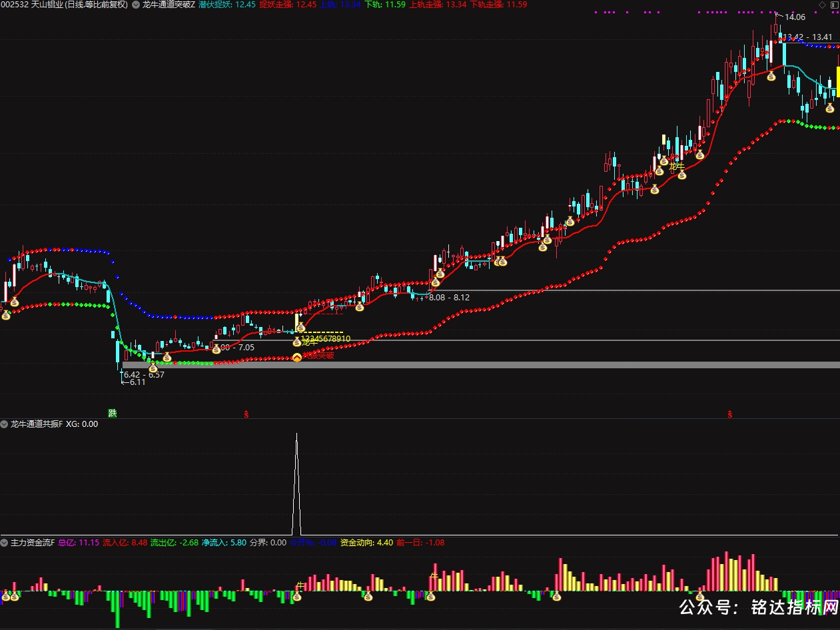Click the yellow 牛 marker in the 龙牛通道共振F spike column
Screen dimensions: 840x630
coord(300,585)
